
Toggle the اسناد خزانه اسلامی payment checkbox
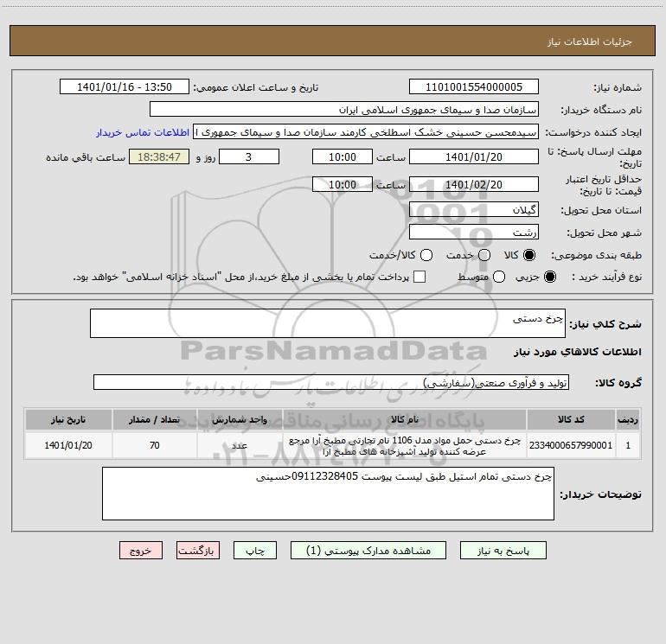419,277
